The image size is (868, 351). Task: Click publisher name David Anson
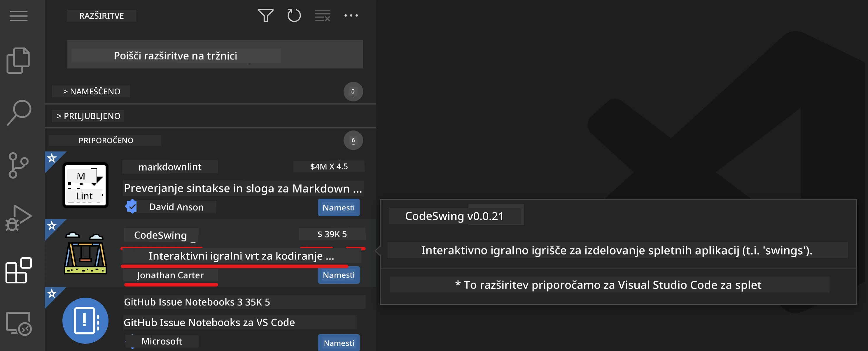coord(176,207)
